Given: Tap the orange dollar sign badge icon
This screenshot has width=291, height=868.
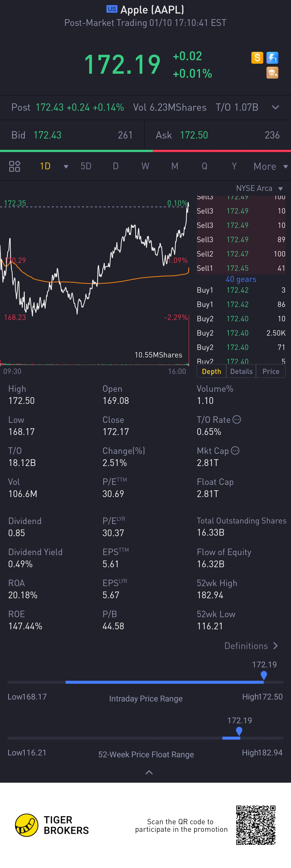Looking at the screenshot, I should coord(257,58).
